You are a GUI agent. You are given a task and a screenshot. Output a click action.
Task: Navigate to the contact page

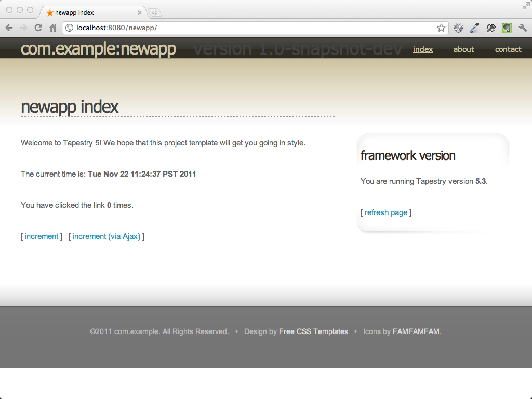tap(508, 49)
